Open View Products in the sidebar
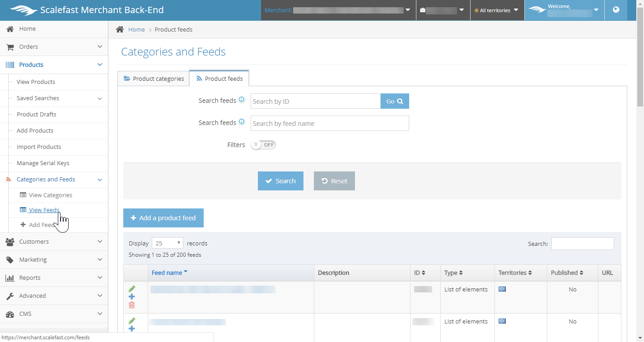 (x=36, y=82)
